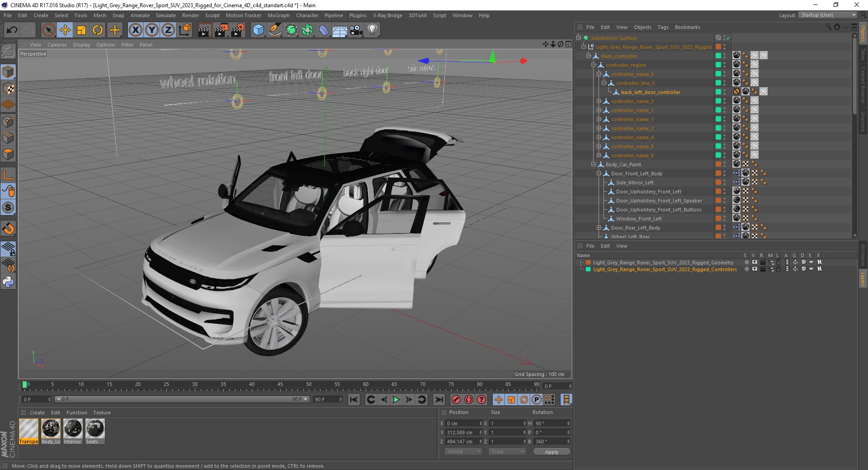Add a Light object
Image resolution: width=868 pixels, height=470 pixels.
pos(372,30)
